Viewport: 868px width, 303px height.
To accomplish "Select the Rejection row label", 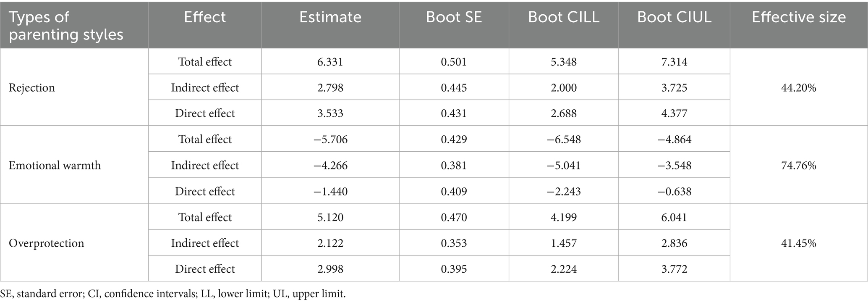I will pos(32,88).
